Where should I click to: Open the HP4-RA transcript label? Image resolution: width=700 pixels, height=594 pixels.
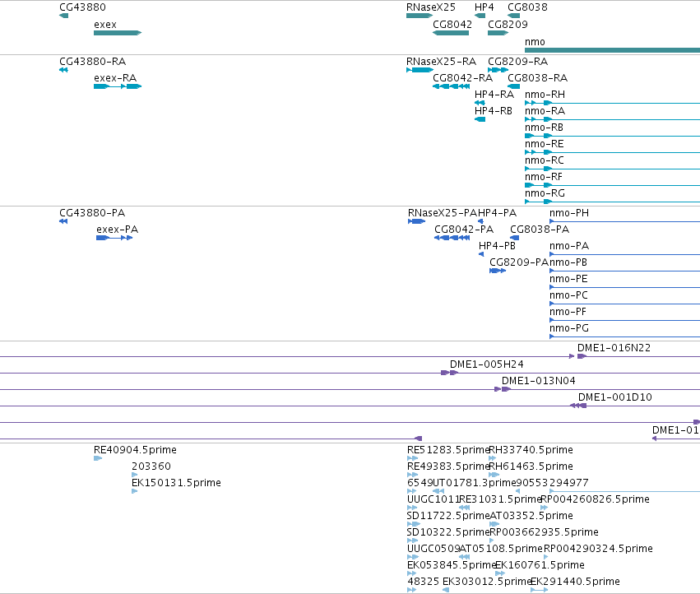tap(494, 95)
